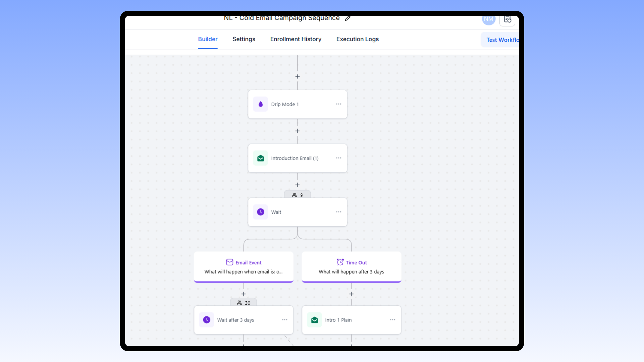Switch to the Enrollment History tab
644x362 pixels.
pos(295,39)
